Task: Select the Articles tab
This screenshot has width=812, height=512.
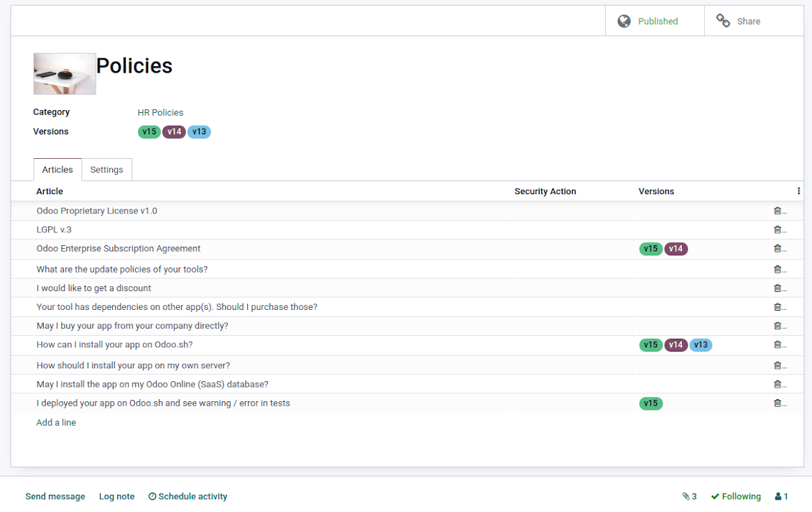Action: (x=57, y=170)
